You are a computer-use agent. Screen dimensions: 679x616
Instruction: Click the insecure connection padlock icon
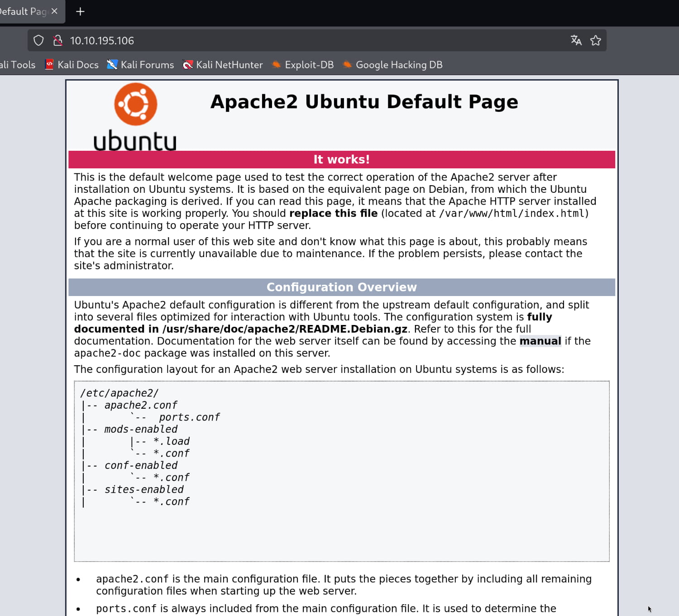(x=57, y=41)
